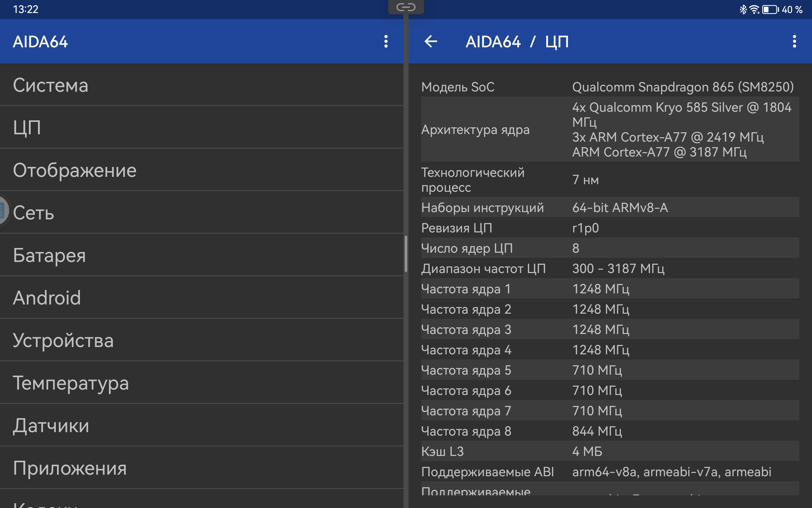Select the Частота ядра 4 row
This screenshot has height=508, width=812.
[610, 350]
